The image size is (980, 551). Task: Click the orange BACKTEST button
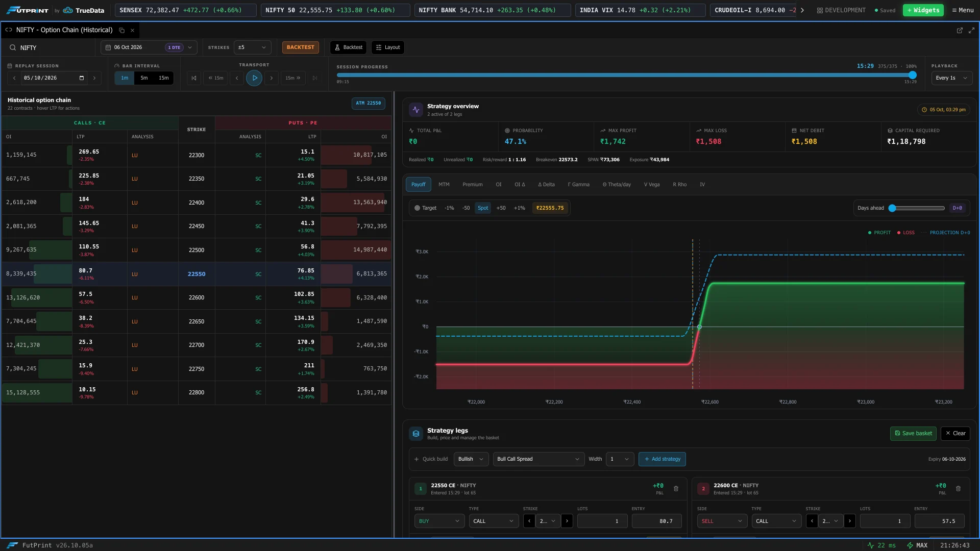click(300, 47)
